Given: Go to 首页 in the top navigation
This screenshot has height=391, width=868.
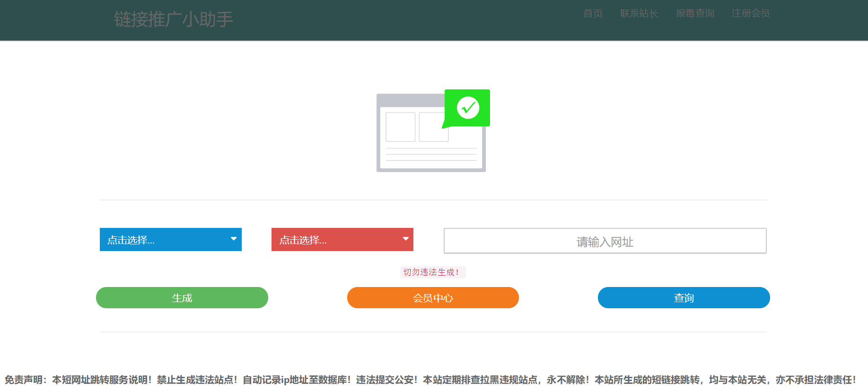Looking at the screenshot, I should 593,13.
